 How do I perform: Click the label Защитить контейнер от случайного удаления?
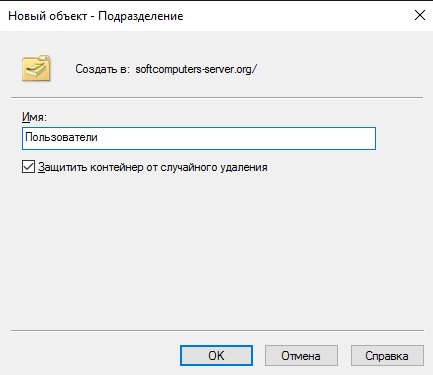coord(153,167)
